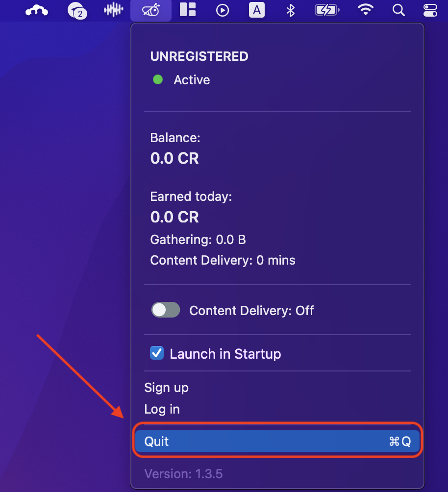
Task: Click the battery charging indicator
Action: pos(327,10)
